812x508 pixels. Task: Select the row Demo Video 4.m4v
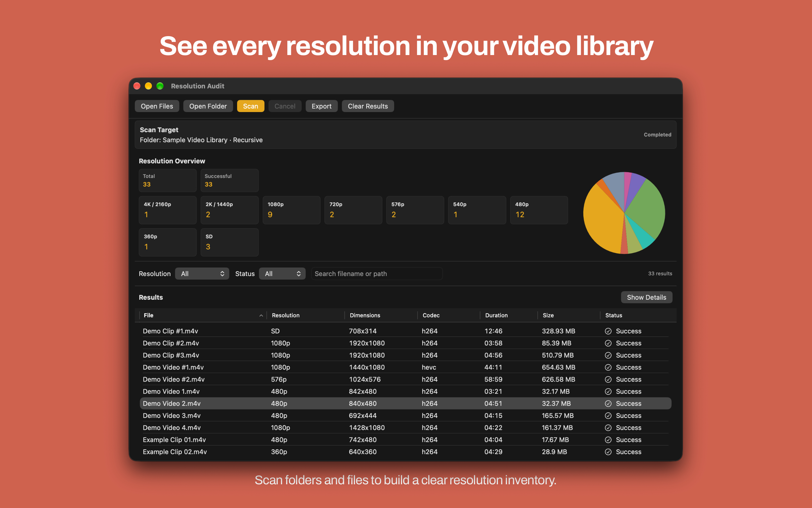pos(405,428)
